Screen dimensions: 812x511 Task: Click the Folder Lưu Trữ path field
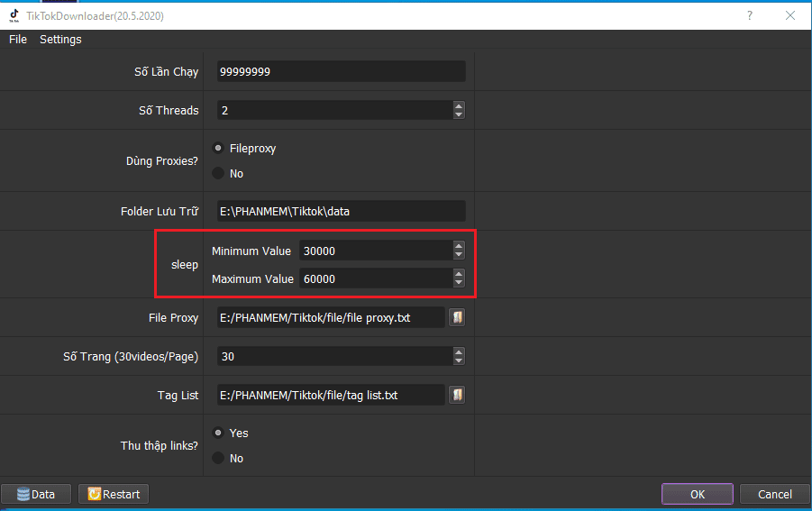point(341,212)
